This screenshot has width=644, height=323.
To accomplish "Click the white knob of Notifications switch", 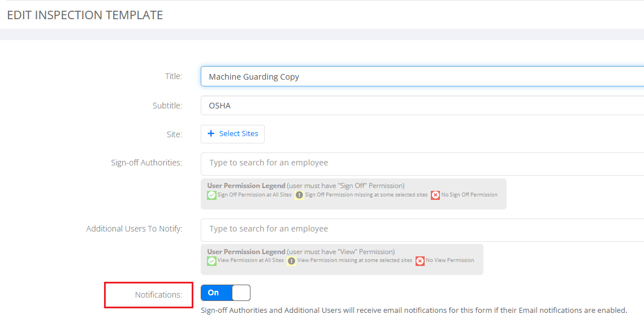I will tap(241, 293).
